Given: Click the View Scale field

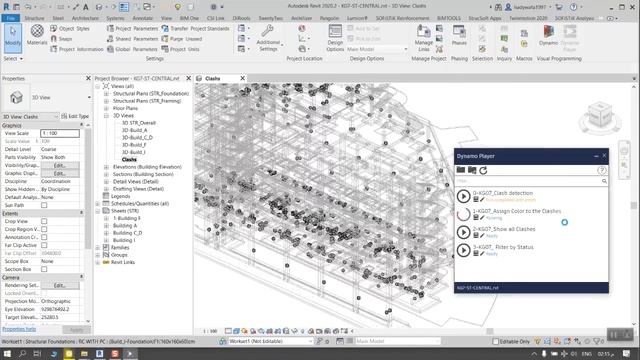Looking at the screenshot, I should coord(60,133).
